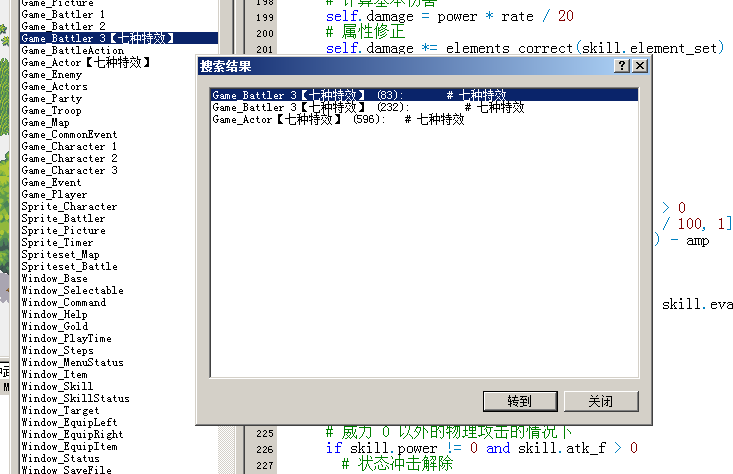Select Window_PlayTime script
This screenshot has width=733, height=474.
click(66, 338)
